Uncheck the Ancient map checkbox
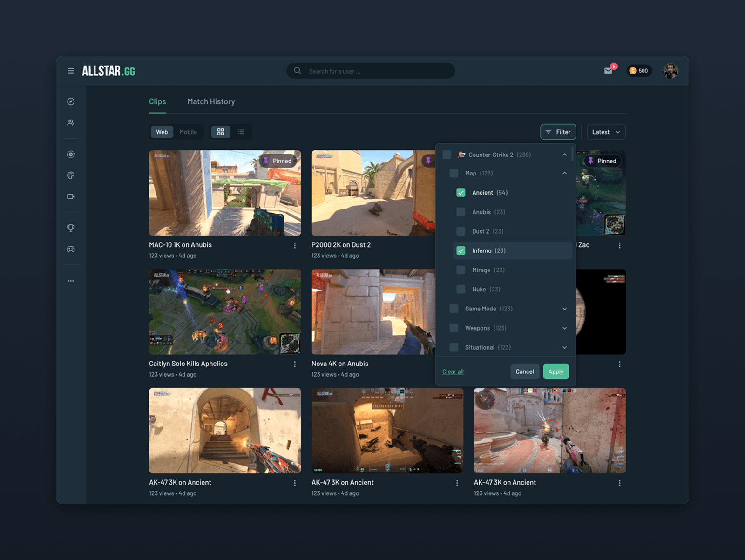Viewport: 745px width, 560px height. pos(461,193)
